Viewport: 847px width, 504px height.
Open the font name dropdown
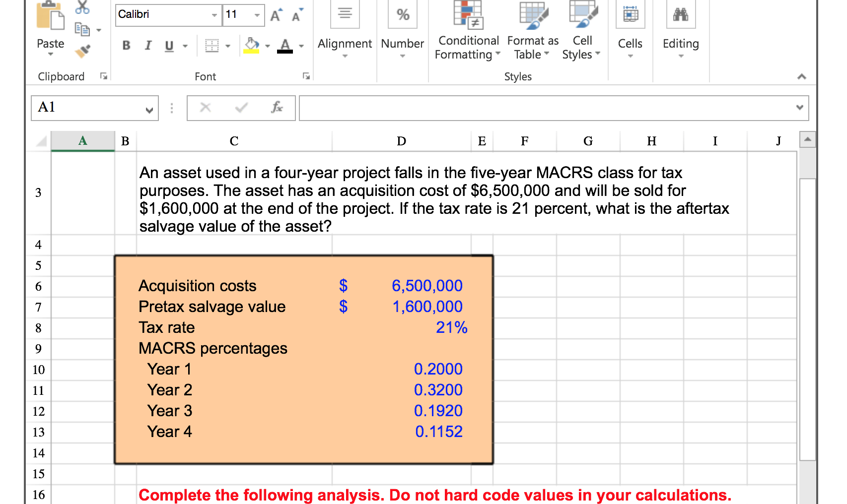[x=213, y=15]
